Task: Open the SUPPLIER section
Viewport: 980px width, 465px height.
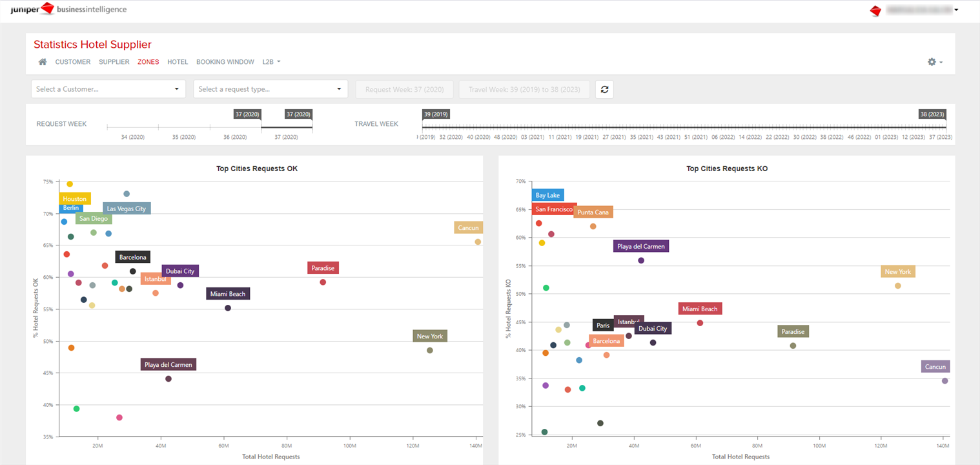Action: (114, 61)
